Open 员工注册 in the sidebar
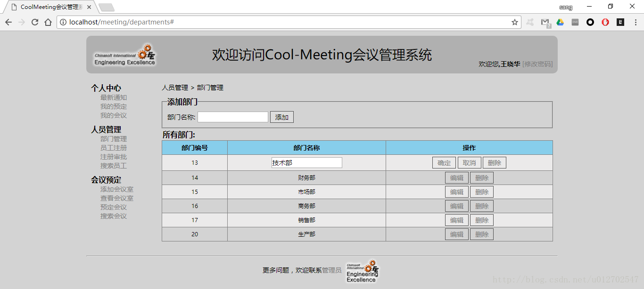 point(113,148)
